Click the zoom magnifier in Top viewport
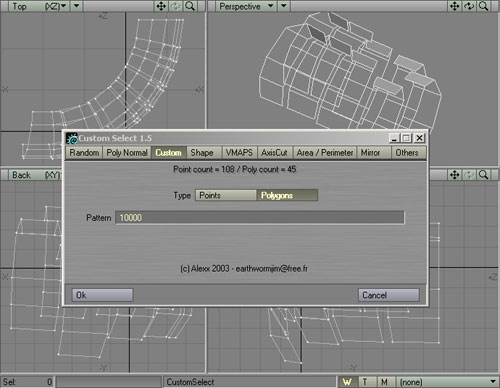The image size is (500, 388). tap(190, 6)
